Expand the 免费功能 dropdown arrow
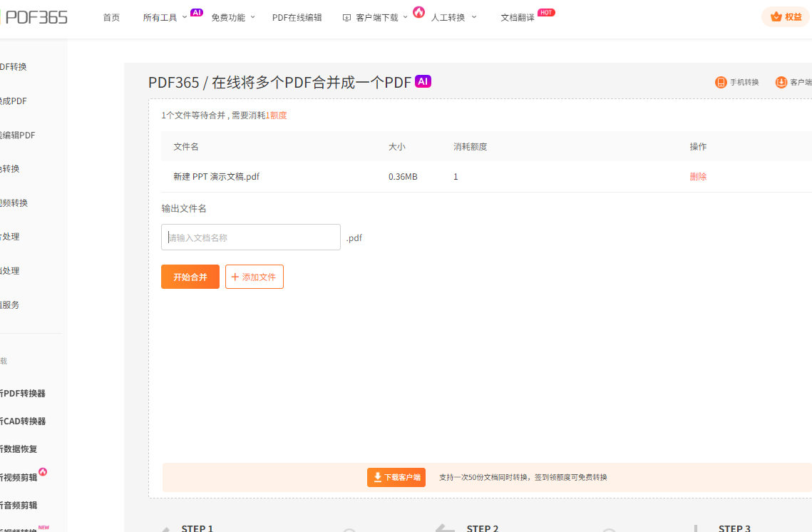 click(252, 17)
